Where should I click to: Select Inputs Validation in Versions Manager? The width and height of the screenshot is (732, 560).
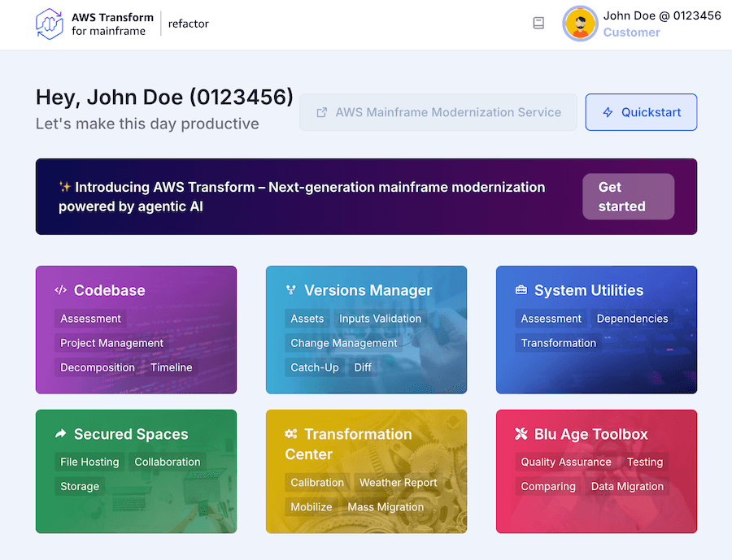pyautogui.click(x=380, y=319)
